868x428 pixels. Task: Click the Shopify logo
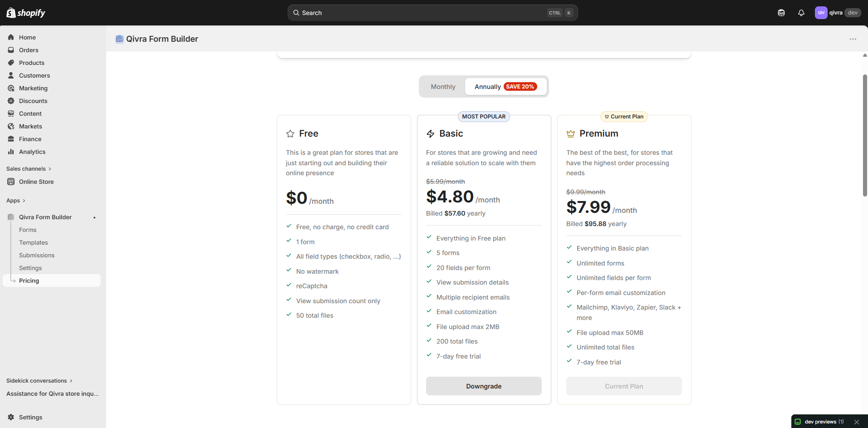pos(26,13)
